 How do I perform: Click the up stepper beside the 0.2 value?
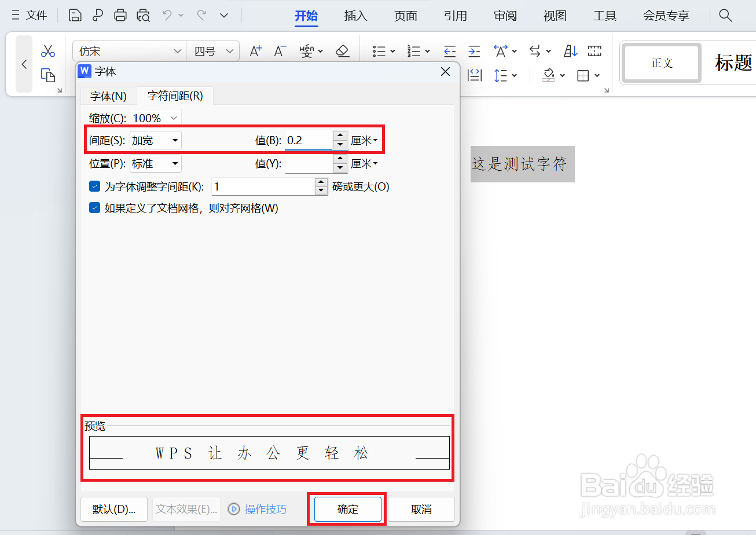point(340,135)
